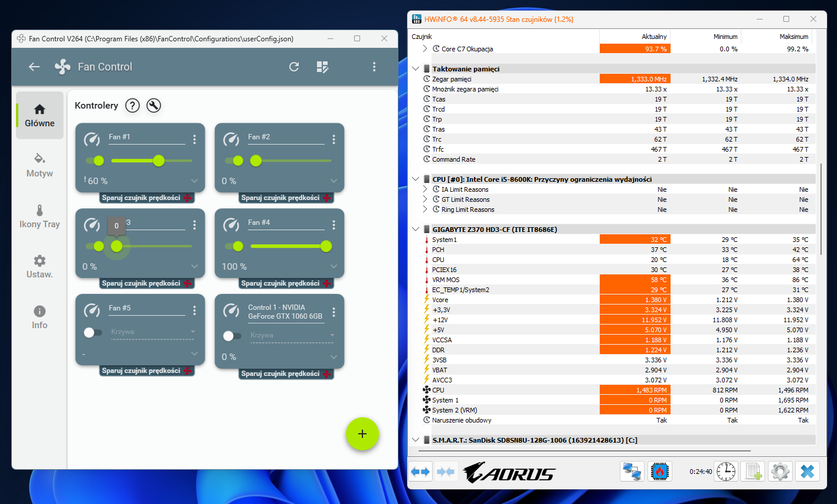Click the Fan #2 speed slider thumb
The width and height of the screenshot is (837, 504).
click(256, 161)
